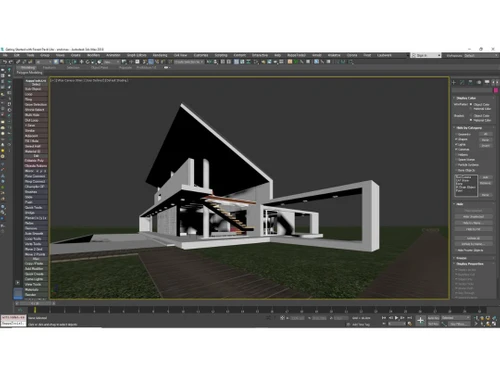The height and width of the screenshot is (375, 500).
Task: Jump to the end frame of animation
Action: (410, 318)
